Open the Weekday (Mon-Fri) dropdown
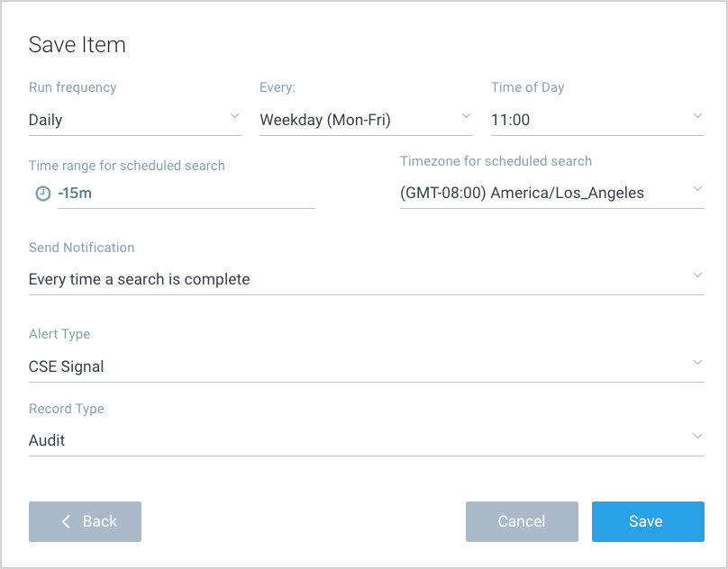This screenshot has width=728, height=569. click(x=356, y=120)
